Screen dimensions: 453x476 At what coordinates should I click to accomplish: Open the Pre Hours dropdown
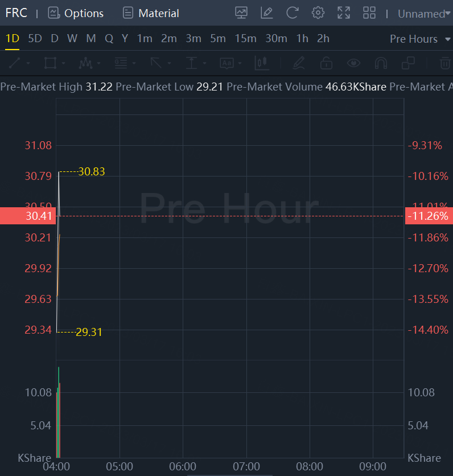[x=413, y=39]
